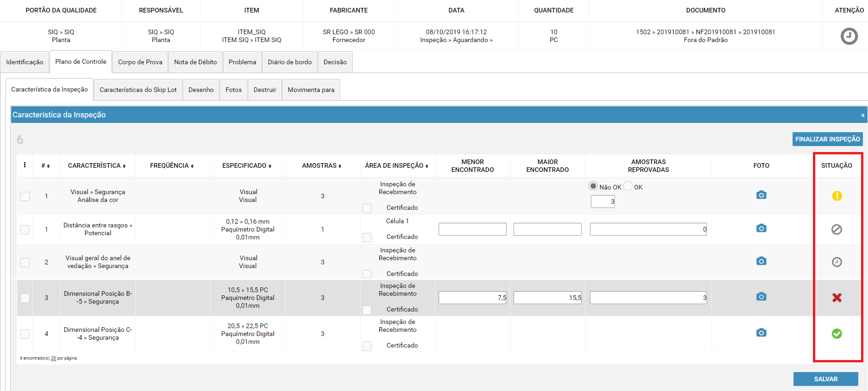This screenshot has height=391, width=868.
Task: Edit Menor Encontrado value 7,5
Action: (472, 298)
